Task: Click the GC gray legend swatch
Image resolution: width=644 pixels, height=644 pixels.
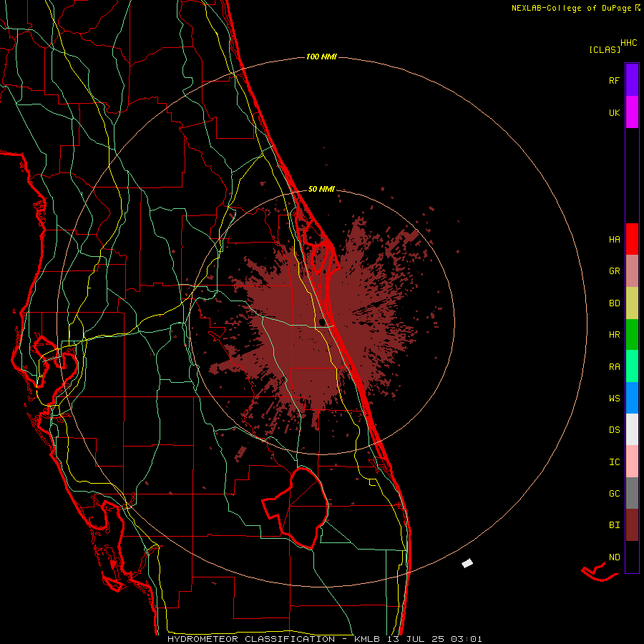Action: point(632,493)
